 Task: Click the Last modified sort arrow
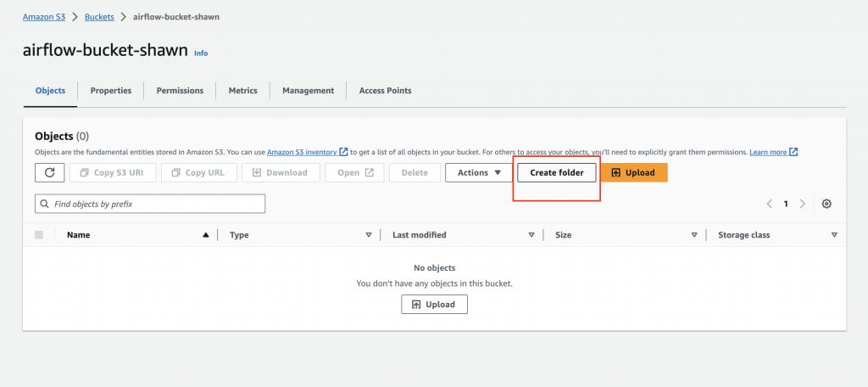tap(531, 235)
